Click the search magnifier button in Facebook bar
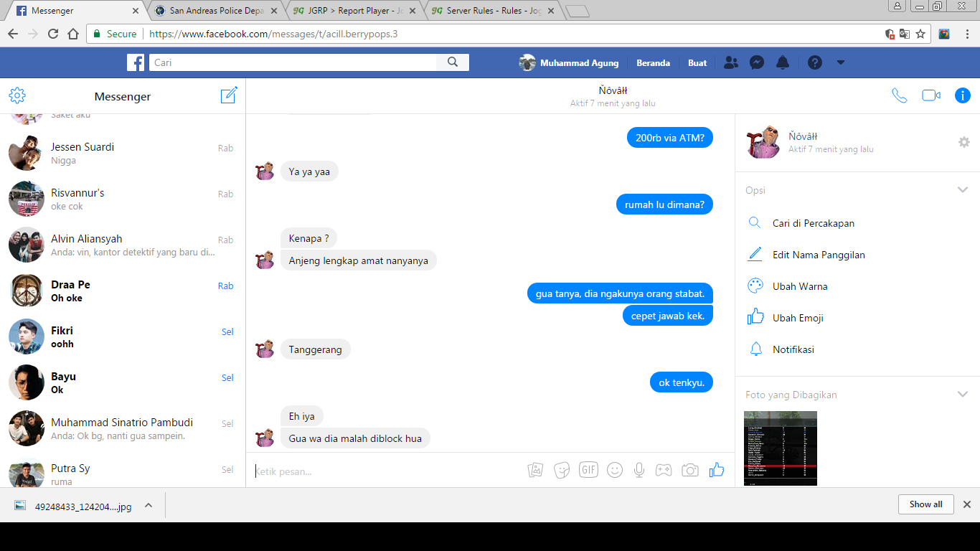This screenshot has height=551, width=980. [x=453, y=62]
